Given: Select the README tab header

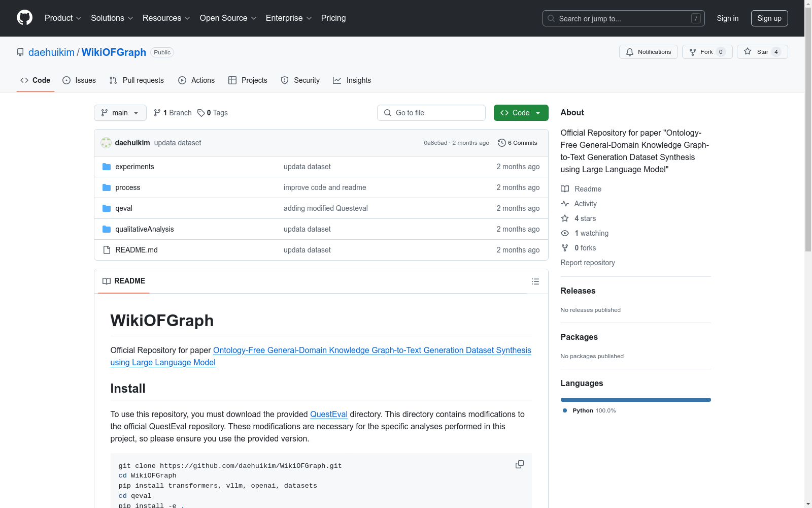Looking at the screenshot, I should coord(124,281).
